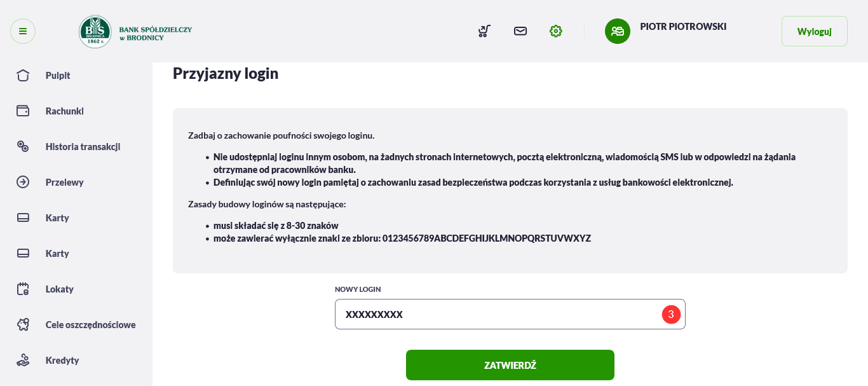Click the Pulpit home icon

pos(23,76)
